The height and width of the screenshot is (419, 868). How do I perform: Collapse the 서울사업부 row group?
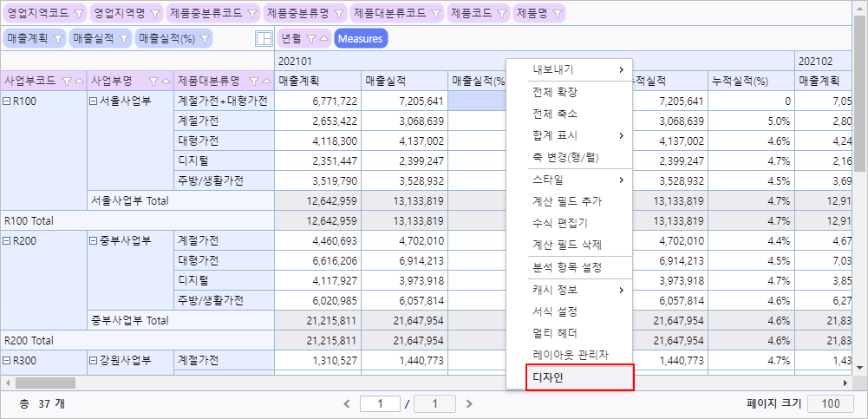click(94, 101)
